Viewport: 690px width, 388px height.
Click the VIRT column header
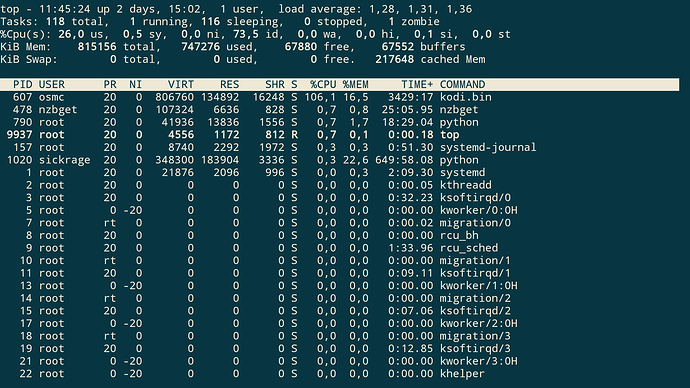click(x=181, y=84)
